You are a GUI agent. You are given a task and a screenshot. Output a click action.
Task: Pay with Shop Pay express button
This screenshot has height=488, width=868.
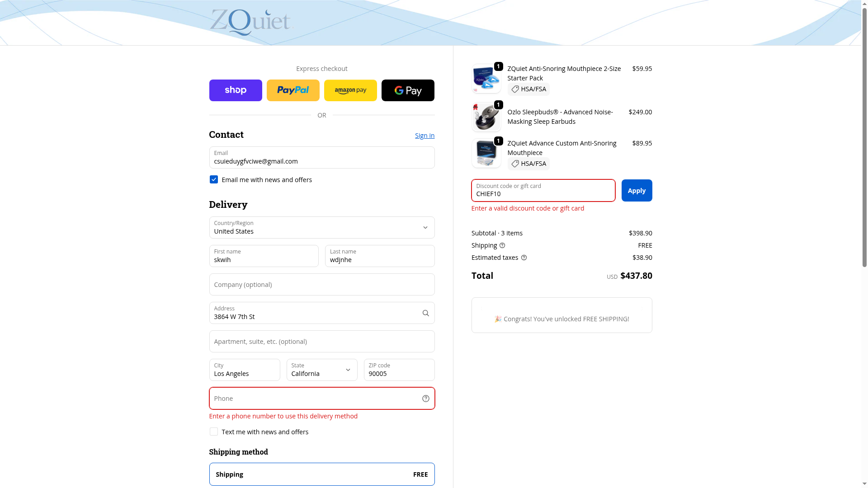click(x=236, y=90)
